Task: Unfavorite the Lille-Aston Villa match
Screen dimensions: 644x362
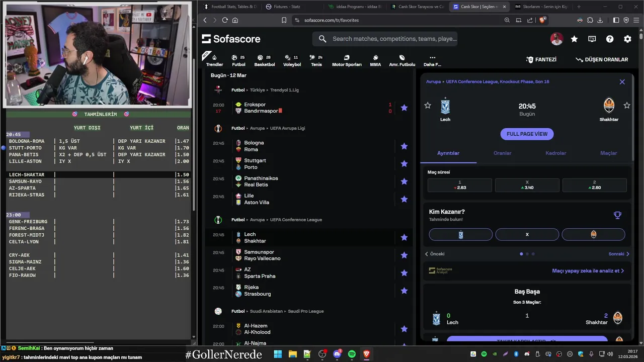Action: click(x=404, y=199)
